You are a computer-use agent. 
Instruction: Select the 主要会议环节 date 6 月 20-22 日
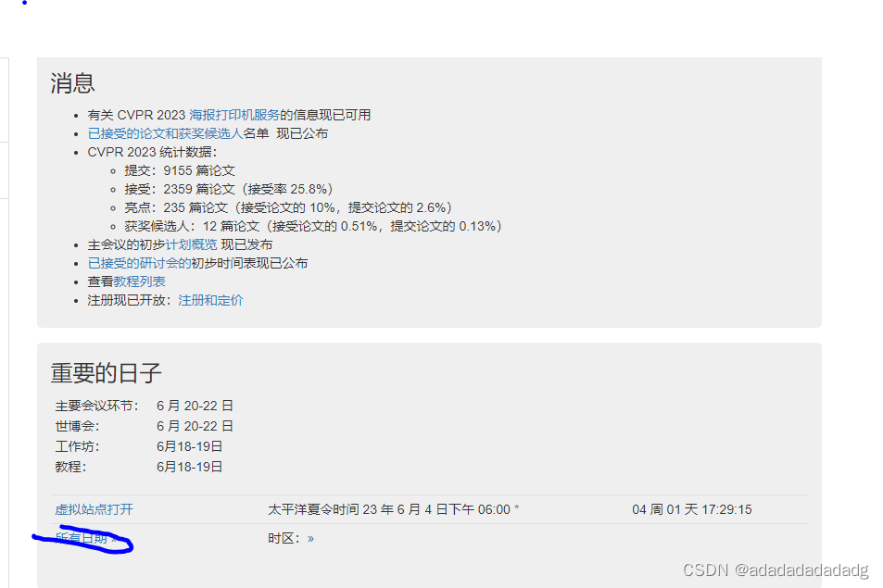[195, 406]
